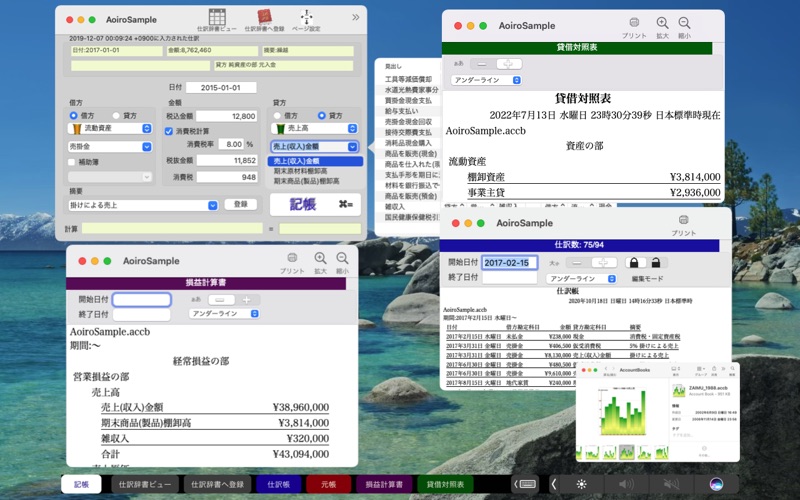Select the 貸方 radio button under 借方 section
The height and width of the screenshot is (500, 800).
point(117,116)
